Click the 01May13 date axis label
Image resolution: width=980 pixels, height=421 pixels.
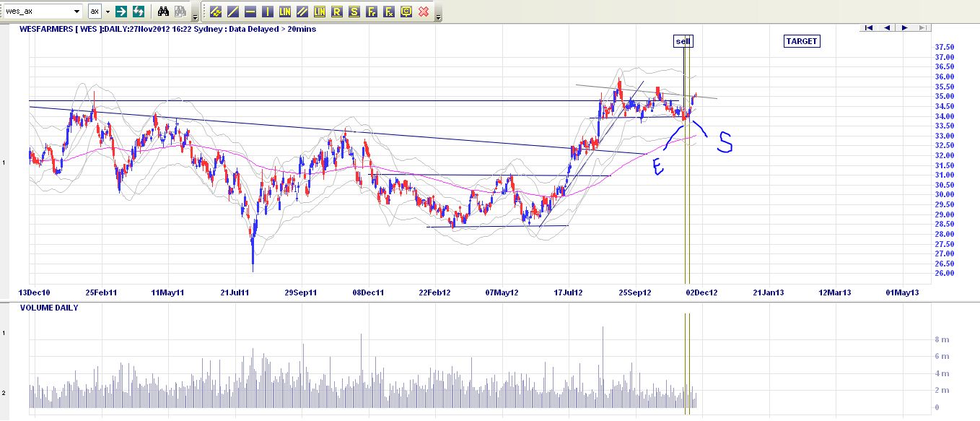coord(902,292)
